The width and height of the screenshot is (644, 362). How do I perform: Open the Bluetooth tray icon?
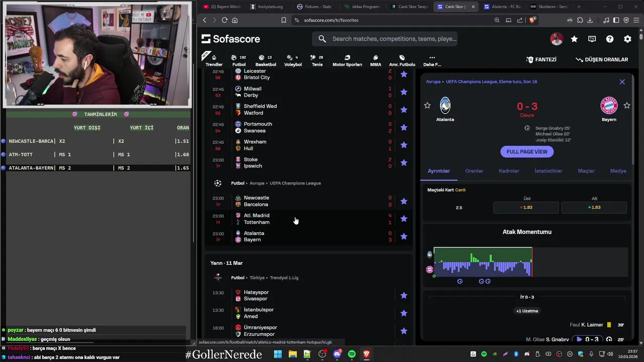tap(516, 354)
